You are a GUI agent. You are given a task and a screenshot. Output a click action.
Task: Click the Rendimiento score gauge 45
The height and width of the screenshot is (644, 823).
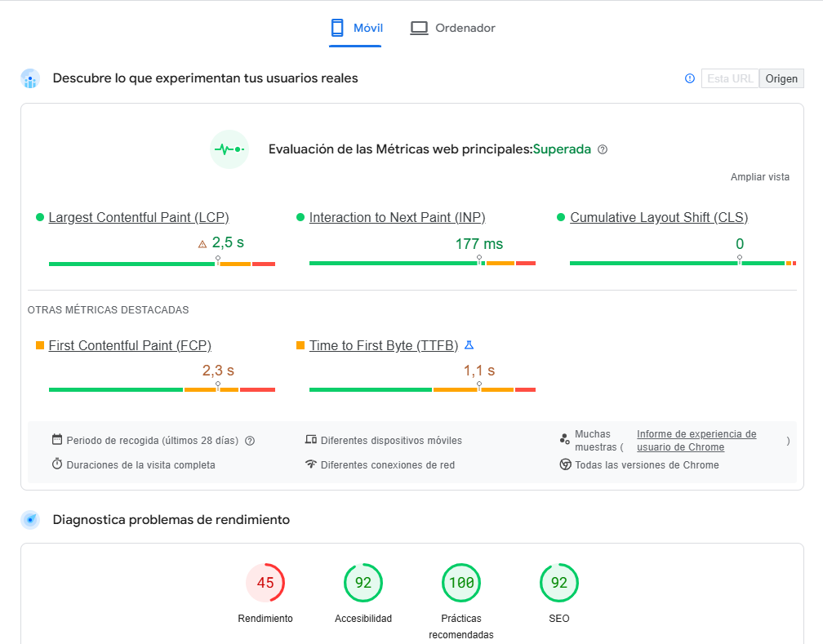click(265, 583)
